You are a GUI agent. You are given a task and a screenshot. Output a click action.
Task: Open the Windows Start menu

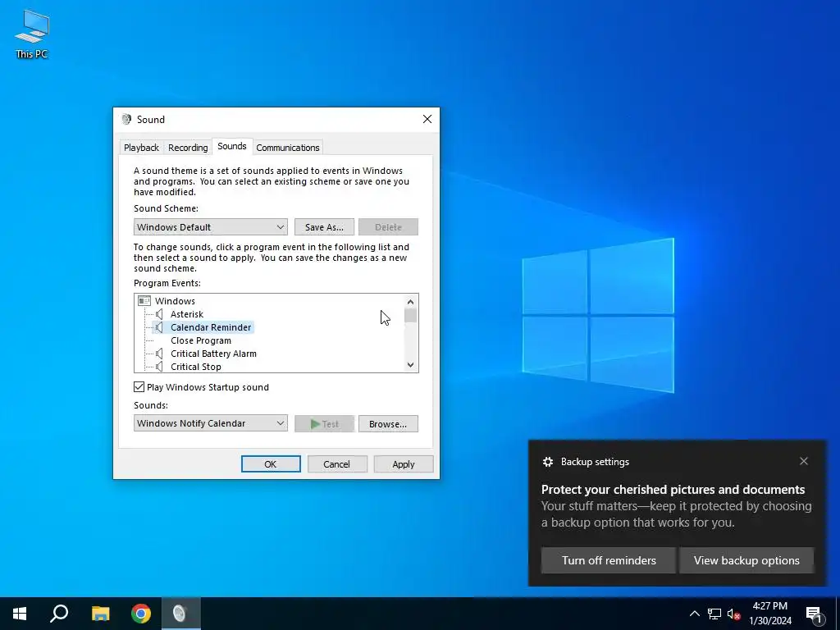20,614
